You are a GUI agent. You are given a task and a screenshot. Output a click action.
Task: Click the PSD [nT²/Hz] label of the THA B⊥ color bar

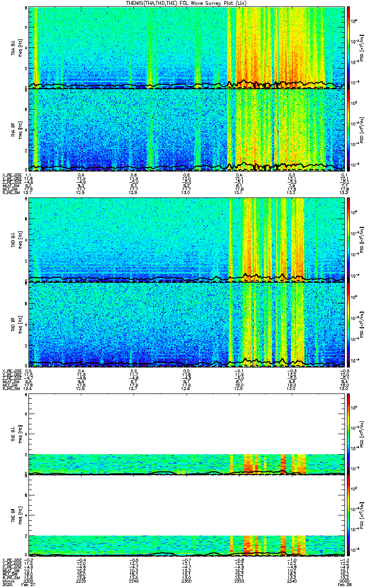[x=362, y=48]
